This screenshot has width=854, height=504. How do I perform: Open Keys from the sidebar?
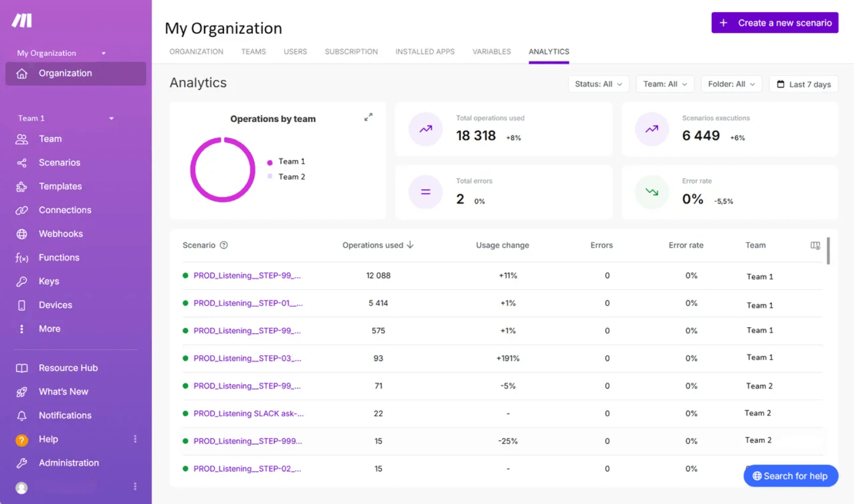(48, 281)
